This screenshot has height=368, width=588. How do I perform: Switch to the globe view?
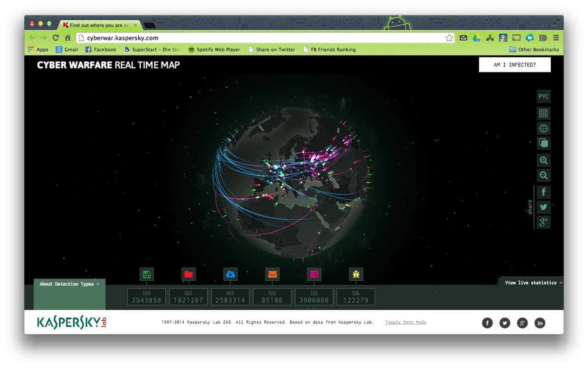pos(543,128)
